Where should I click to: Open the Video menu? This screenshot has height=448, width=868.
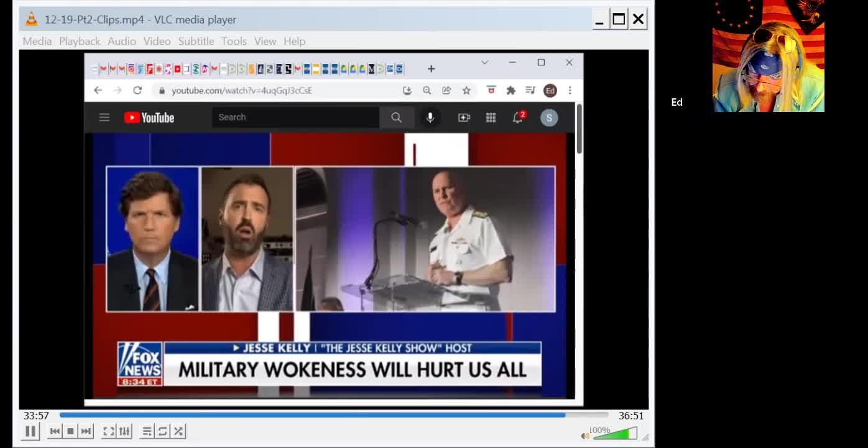click(x=157, y=41)
